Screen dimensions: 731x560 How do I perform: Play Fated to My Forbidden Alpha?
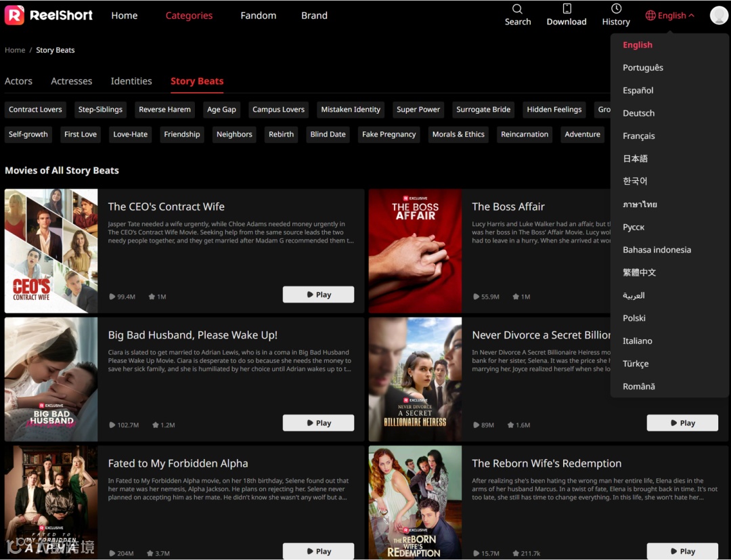click(318, 551)
